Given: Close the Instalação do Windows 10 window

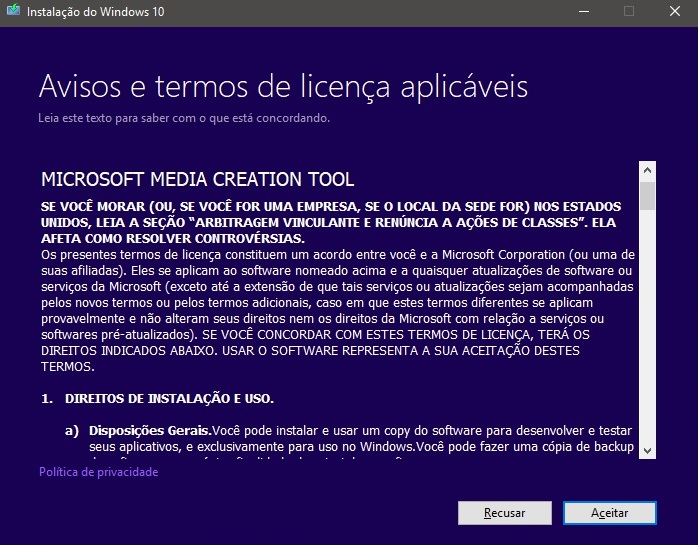Looking at the screenshot, I should pos(674,12).
